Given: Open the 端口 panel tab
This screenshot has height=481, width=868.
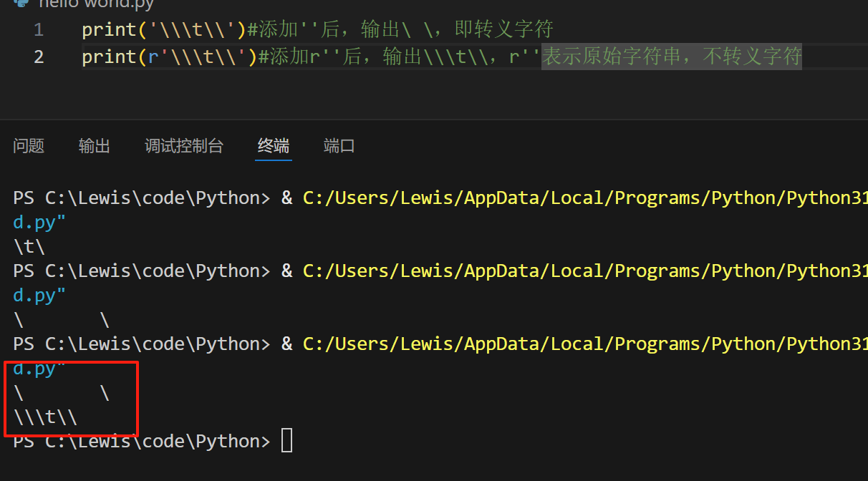Looking at the screenshot, I should (339, 146).
